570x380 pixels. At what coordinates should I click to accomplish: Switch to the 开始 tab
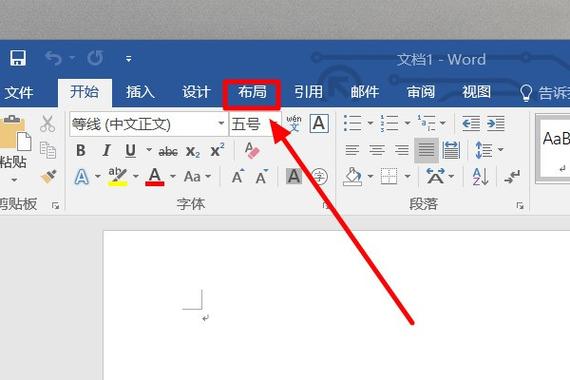click(84, 92)
